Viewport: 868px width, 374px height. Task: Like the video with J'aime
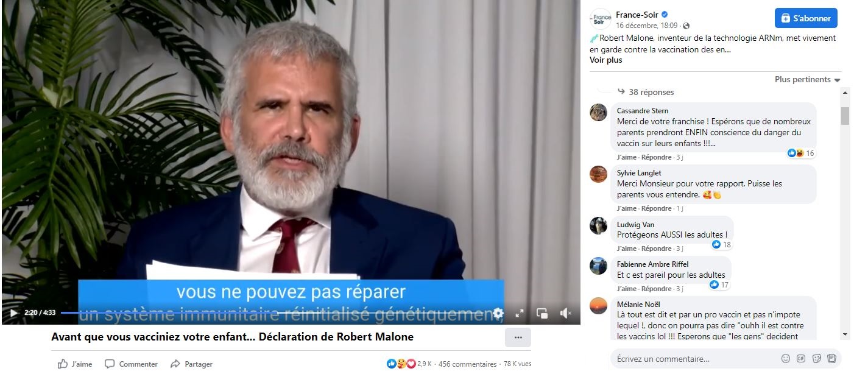75,364
